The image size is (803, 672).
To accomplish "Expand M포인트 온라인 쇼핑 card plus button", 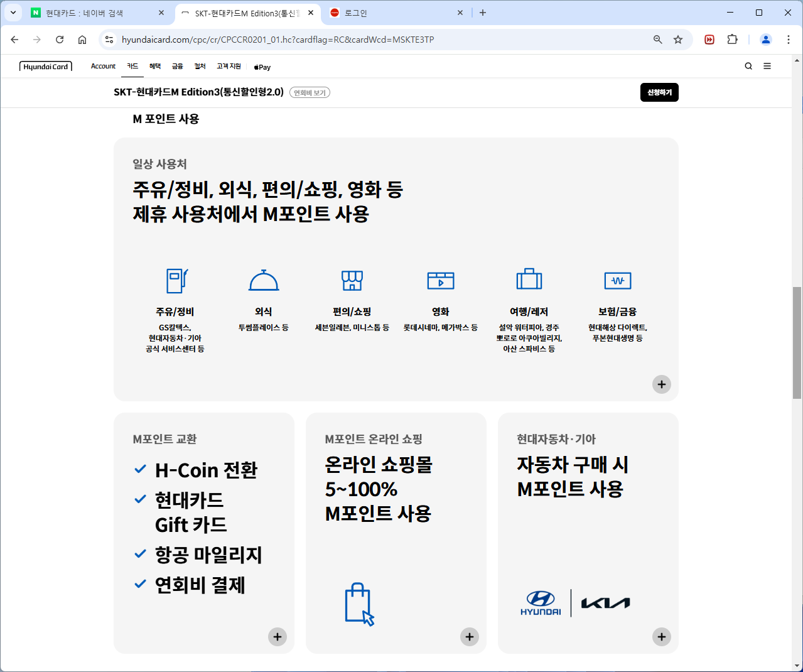I will click(470, 637).
